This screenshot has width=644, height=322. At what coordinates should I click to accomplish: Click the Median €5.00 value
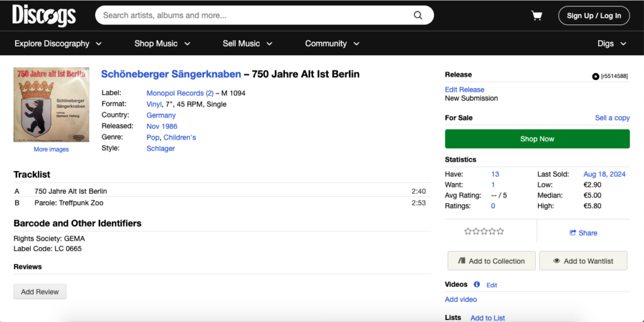[x=592, y=196]
